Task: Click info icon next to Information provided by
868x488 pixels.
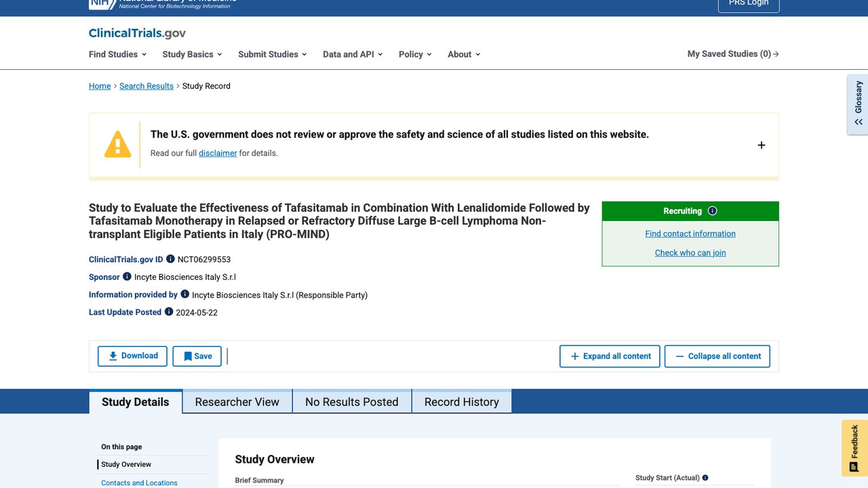Action: click(x=184, y=294)
